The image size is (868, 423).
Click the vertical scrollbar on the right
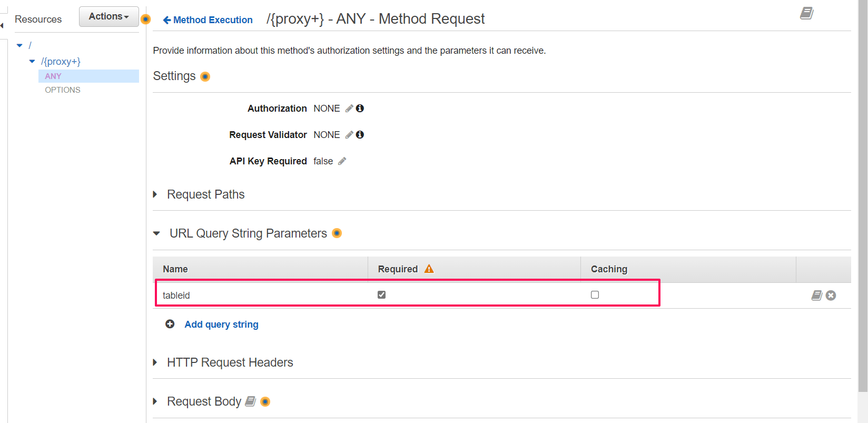coord(863,196)
